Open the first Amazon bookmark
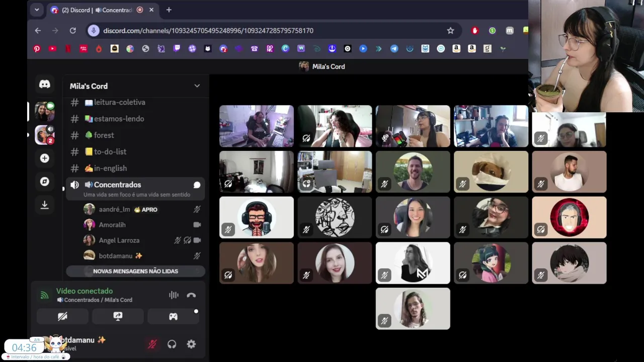The width and height of the screenshot is (644, 362). [x=456, y=49]
